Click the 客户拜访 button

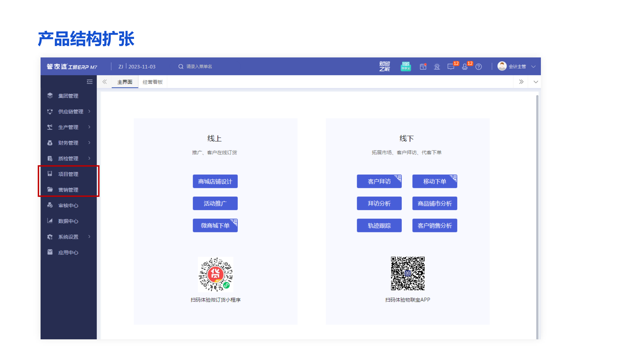(x=379, y=181)
